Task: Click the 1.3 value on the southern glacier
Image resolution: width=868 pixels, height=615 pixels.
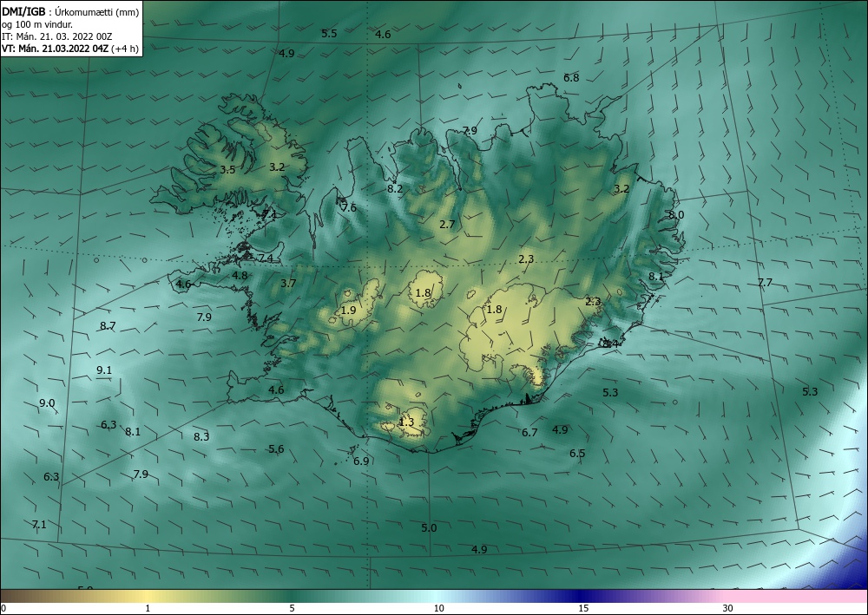Action: (405, 422)
